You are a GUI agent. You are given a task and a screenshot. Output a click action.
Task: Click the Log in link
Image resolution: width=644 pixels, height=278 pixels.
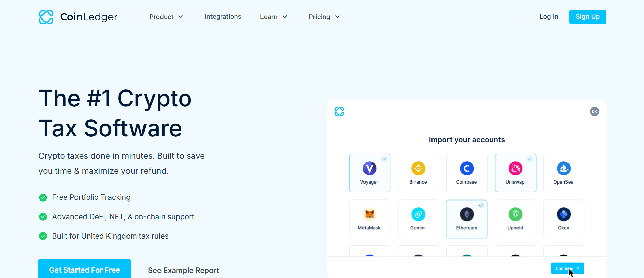click(x=549, y=17)
